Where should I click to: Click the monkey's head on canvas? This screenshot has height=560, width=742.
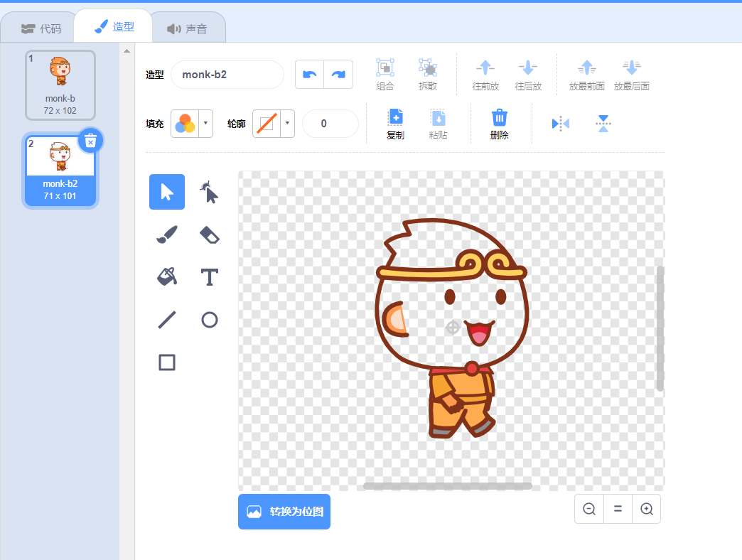451,294
